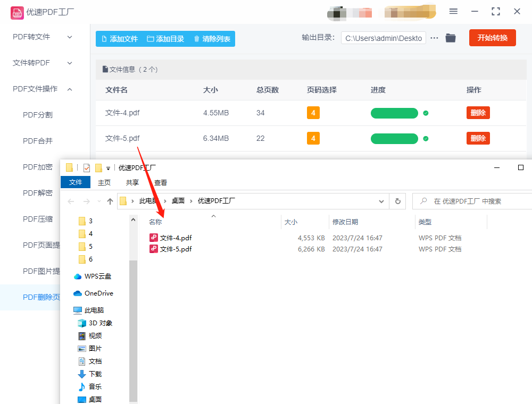
Task: Click the 开始转换 button
Action: pos(492,38)
